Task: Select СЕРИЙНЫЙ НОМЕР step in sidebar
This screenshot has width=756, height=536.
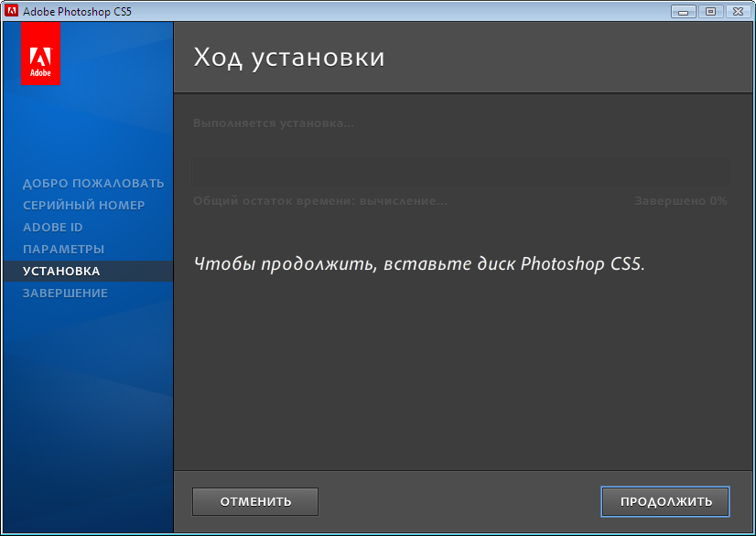Action: pyautogui.click(x=84, y=205)
